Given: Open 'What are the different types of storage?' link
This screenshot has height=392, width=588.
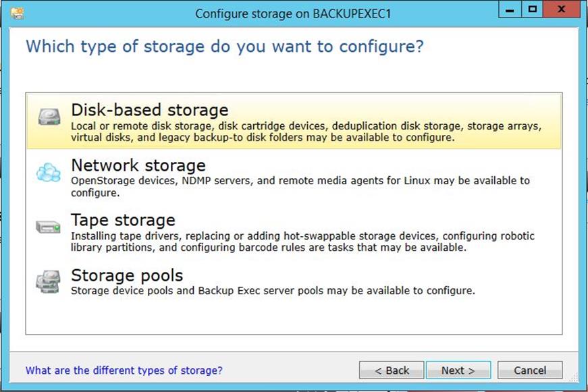Looking at the screenshot, I should coord(124,370).
